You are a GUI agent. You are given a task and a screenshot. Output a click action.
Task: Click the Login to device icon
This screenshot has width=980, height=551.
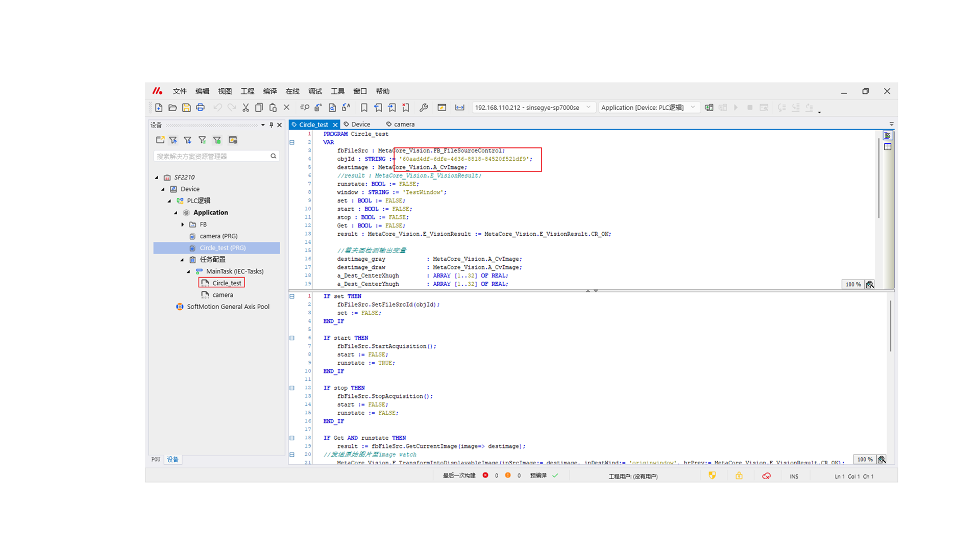click(x=709, y=108)
